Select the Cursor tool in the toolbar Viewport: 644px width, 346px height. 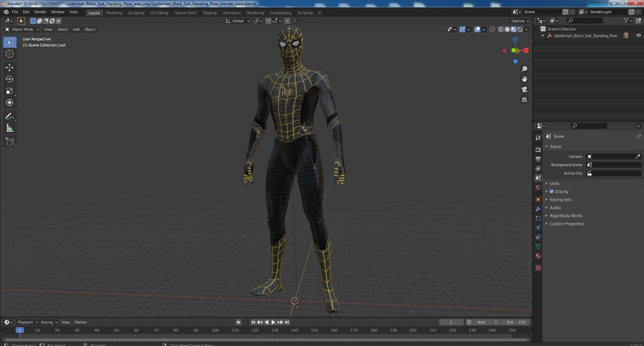tap(9, 54)
